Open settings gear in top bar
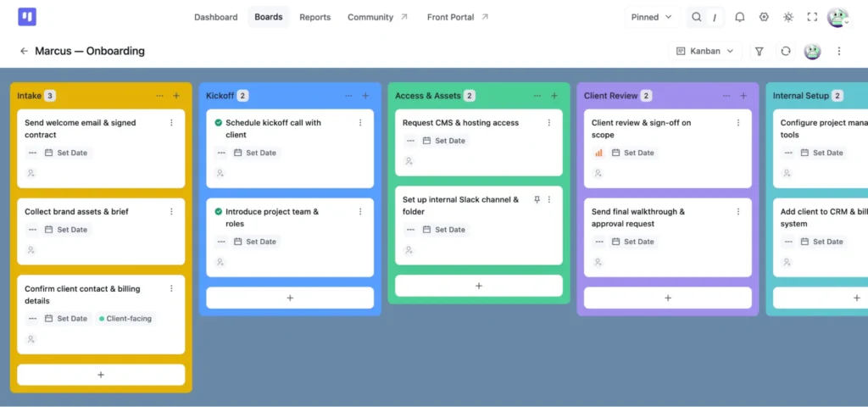The width and height of the screenshot is (868, 407). click(764, 17)
